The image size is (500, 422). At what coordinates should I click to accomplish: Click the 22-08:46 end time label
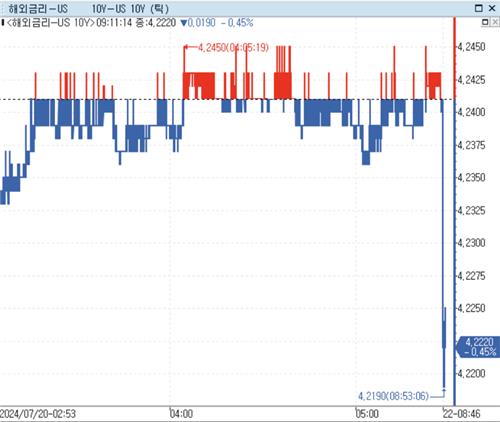pyautogui.click(x=462, y=414)
